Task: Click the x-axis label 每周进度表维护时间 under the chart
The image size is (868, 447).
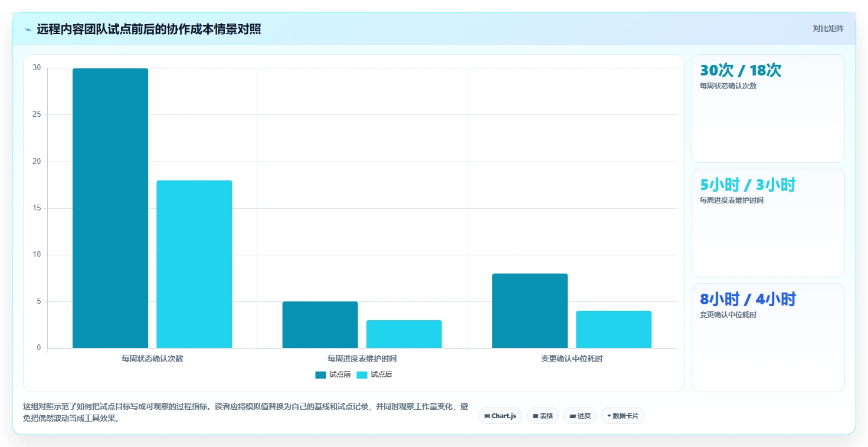Action: coord(362,359)
